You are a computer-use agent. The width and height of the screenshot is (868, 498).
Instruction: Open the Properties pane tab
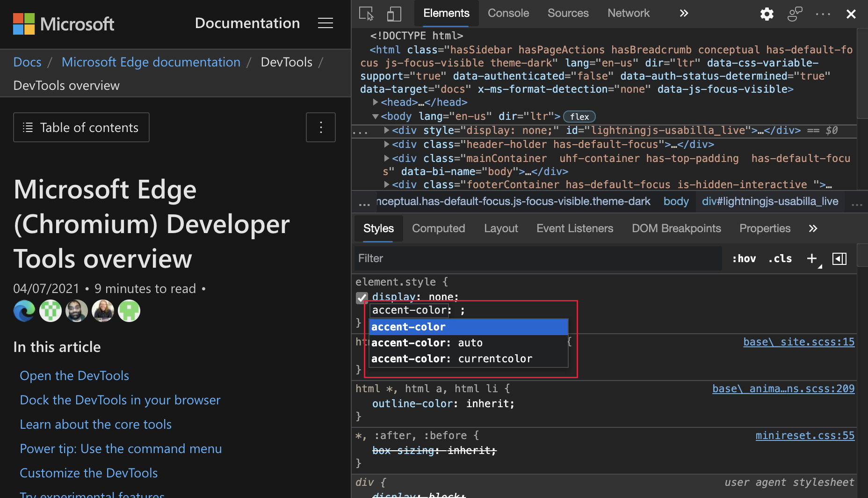(765, 228)
